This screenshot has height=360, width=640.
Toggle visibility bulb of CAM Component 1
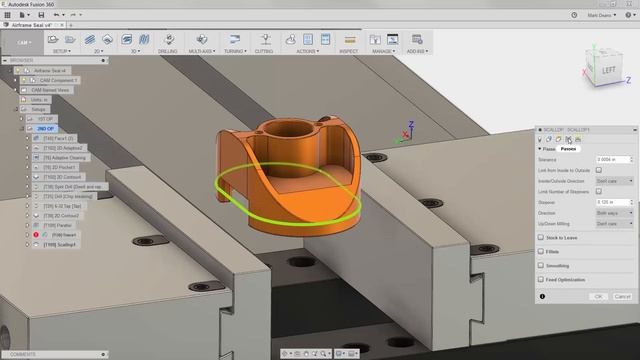(24, 80)
